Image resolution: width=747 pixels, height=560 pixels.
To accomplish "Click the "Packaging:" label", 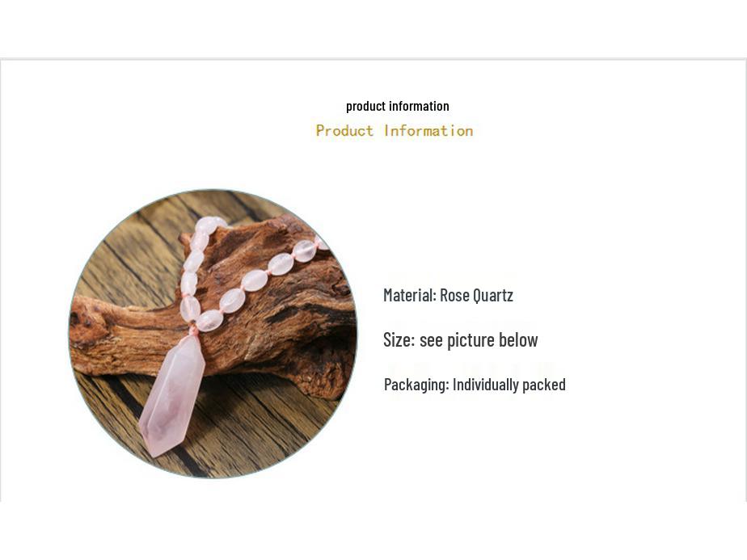I will (416, 385).
